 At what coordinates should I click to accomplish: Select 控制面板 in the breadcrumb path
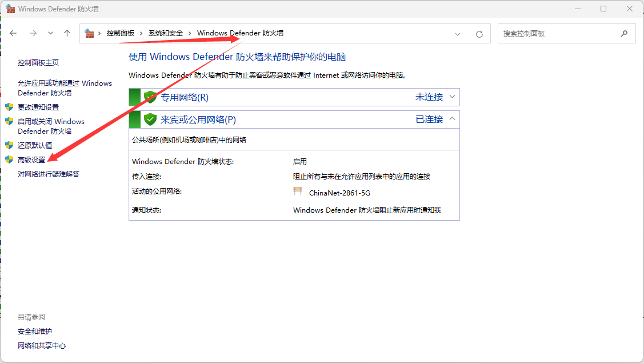[x=120, y=33]
